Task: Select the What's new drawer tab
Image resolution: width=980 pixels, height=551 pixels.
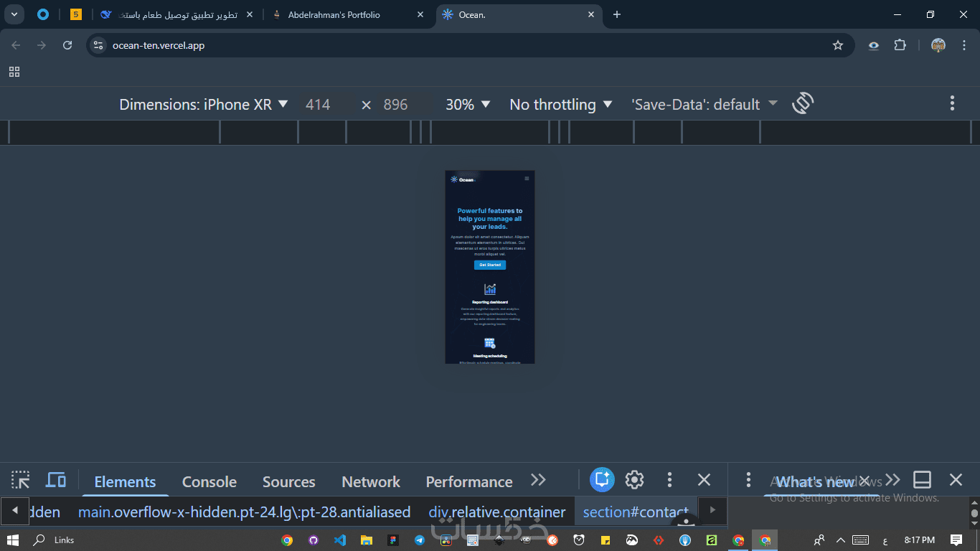Action: tap(815, 481)
